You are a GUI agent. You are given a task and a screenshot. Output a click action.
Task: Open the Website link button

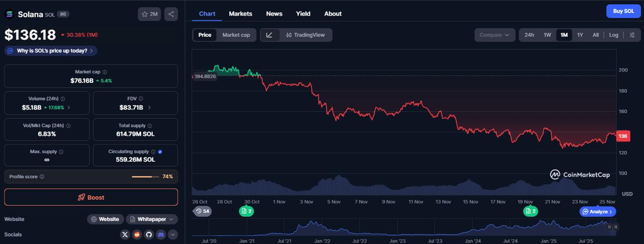tap(105, 219)
